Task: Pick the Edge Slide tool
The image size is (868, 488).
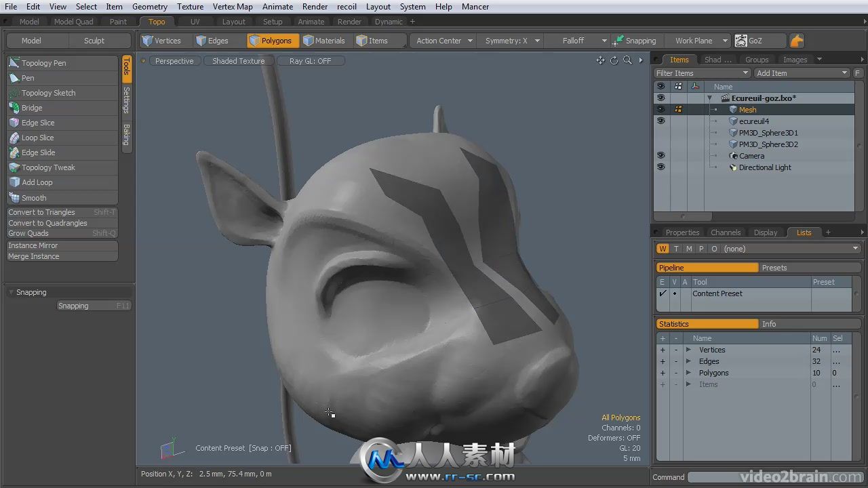Action: (x=62, y=152)
